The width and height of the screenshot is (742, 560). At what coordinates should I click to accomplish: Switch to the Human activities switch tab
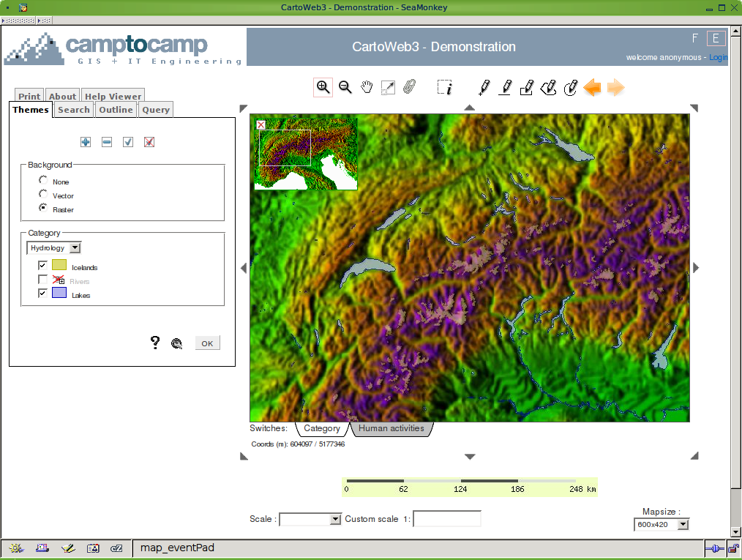(x=391, y=428)
